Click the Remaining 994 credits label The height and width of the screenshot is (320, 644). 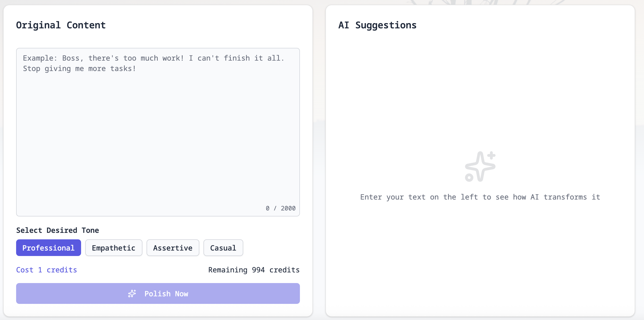254,270
